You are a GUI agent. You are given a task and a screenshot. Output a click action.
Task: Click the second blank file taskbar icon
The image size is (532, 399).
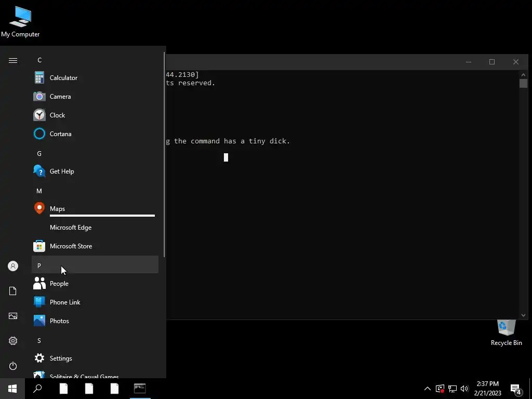point(89,389)
